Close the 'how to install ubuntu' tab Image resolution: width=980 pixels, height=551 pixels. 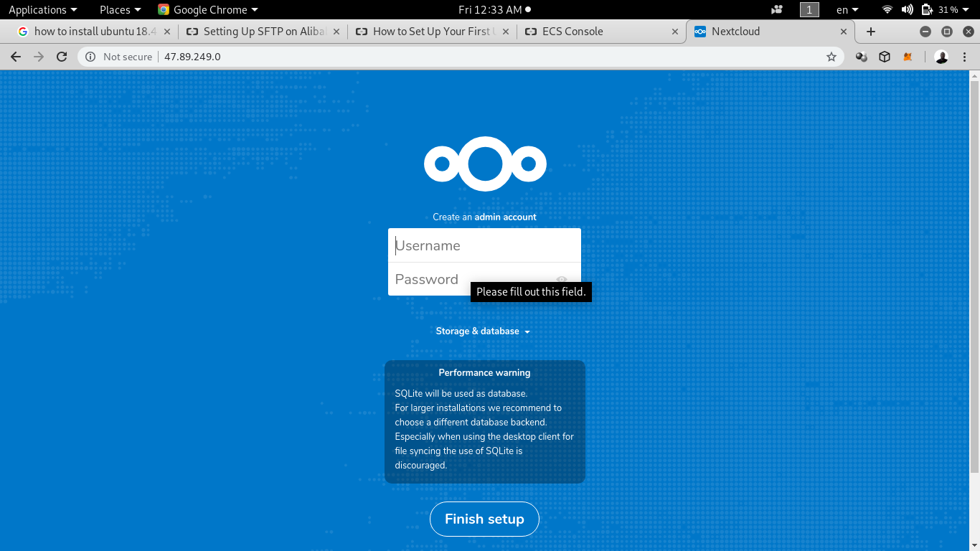click(x=167, y=32)
